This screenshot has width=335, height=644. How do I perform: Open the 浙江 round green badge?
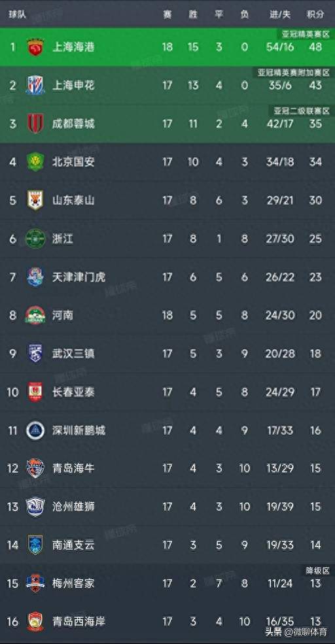pos(35,239)
